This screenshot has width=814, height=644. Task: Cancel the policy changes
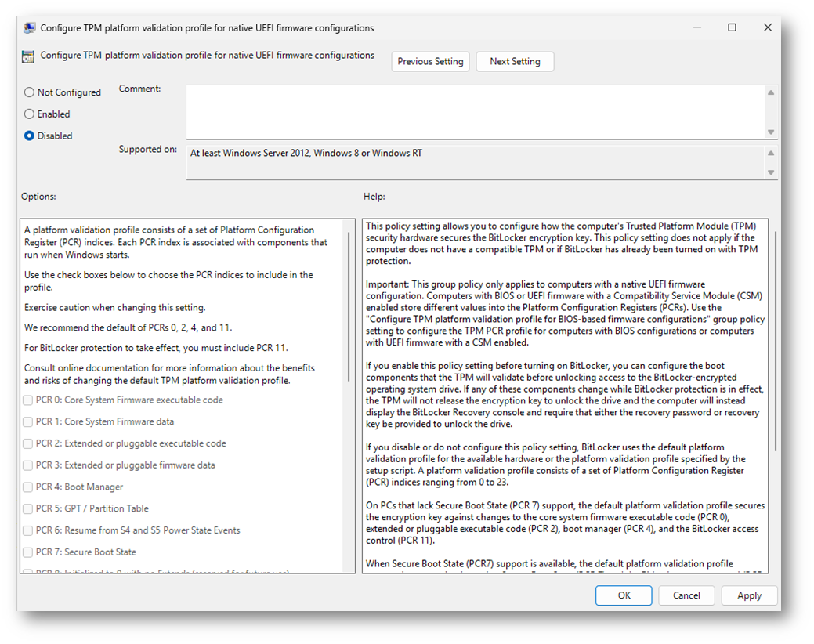click(x=686, y=595)
